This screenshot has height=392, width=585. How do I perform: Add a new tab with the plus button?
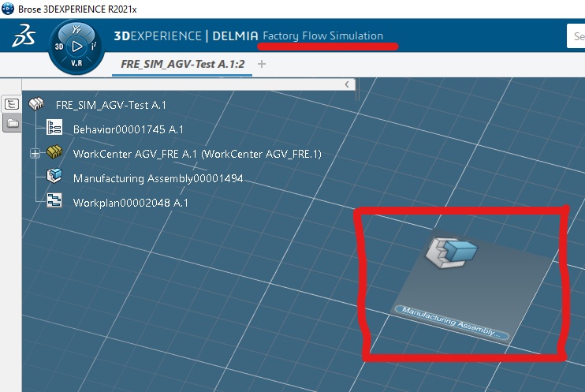pos(262,64)
